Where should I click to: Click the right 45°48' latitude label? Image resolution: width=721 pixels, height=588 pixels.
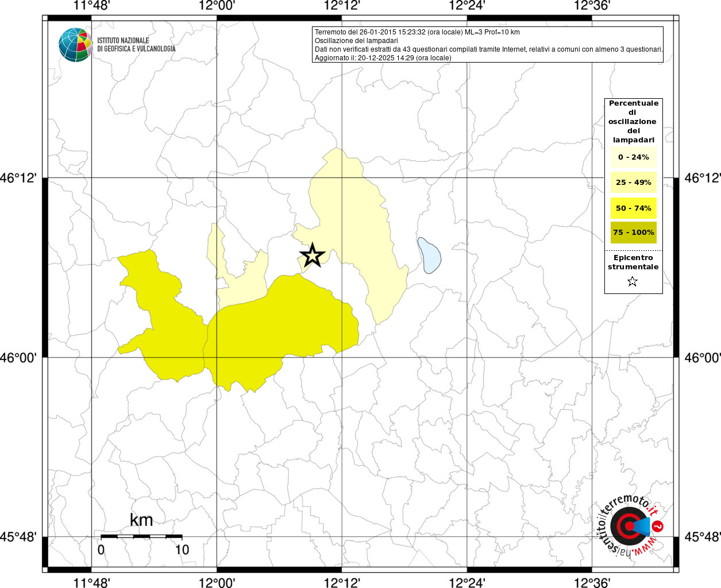(702, 537)
